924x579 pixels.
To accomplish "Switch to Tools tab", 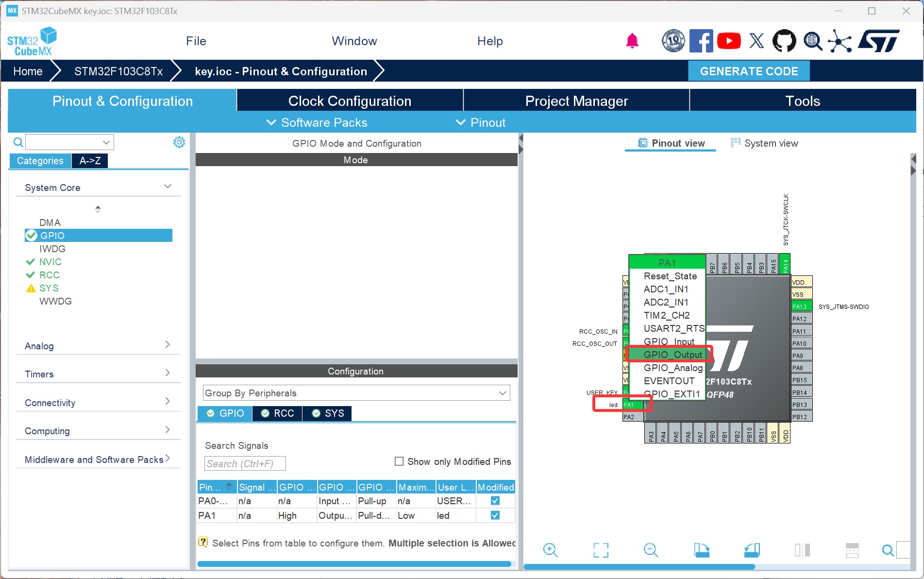I will click(803, 101).
